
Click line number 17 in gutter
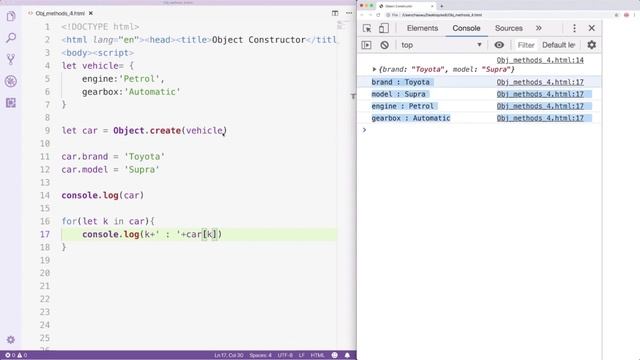tap(45, 234)
